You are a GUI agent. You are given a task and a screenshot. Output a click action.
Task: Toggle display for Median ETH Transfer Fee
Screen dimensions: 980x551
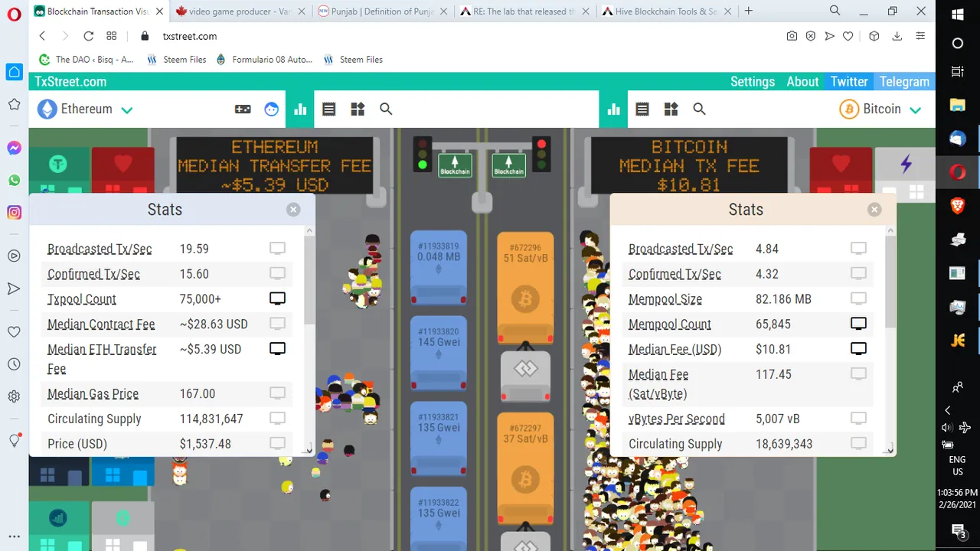(277, 349)
